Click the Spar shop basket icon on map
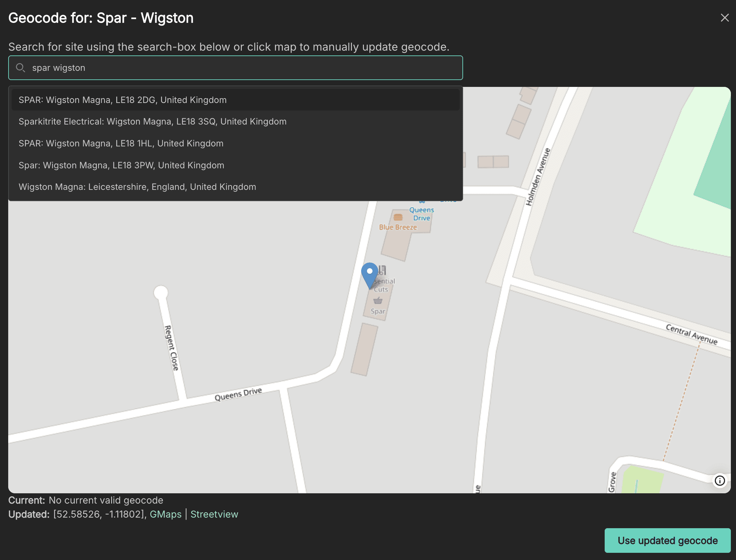Viewport: 736px width, 560px height. pos(378,301)
